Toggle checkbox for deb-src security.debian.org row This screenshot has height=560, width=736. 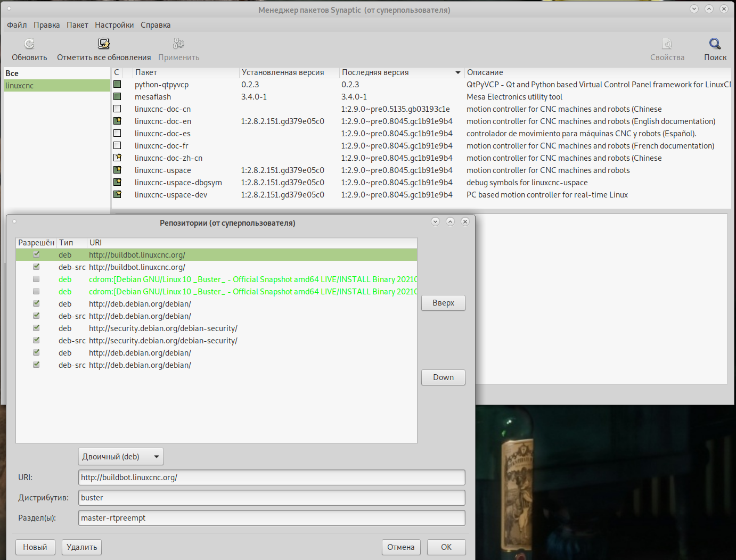coord(36,340)
